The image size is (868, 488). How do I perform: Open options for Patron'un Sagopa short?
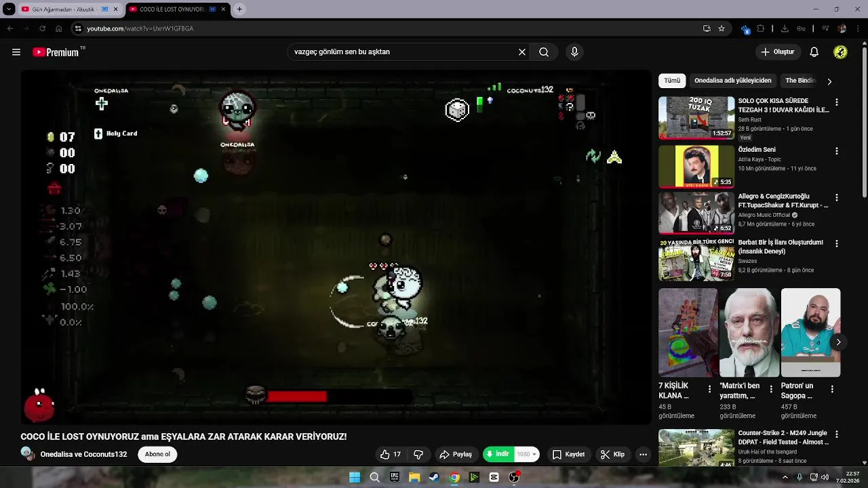pyautogui.click(x=832, y=389)
